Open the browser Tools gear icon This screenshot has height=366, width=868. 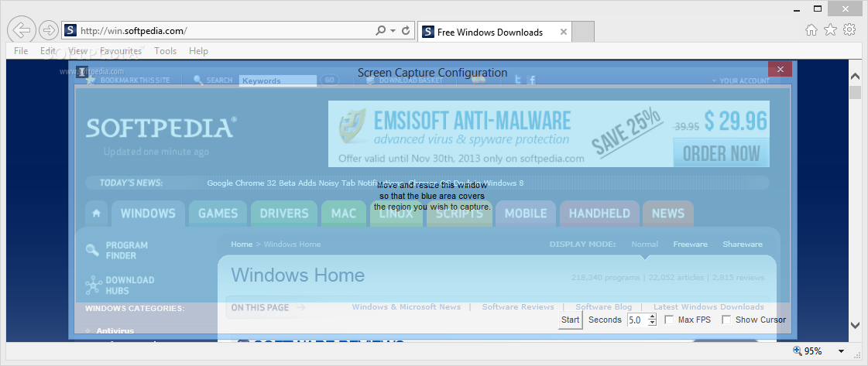coord(849,30)
